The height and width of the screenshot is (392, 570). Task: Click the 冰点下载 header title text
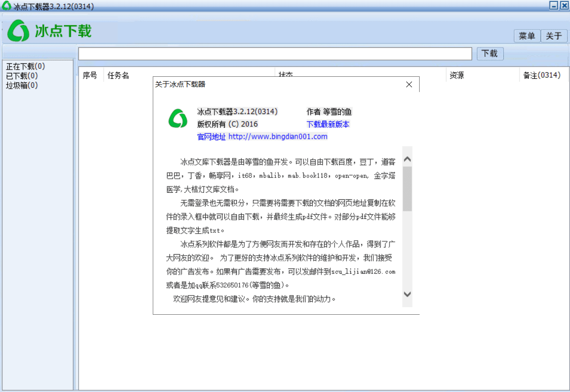[x=63, y=31]
